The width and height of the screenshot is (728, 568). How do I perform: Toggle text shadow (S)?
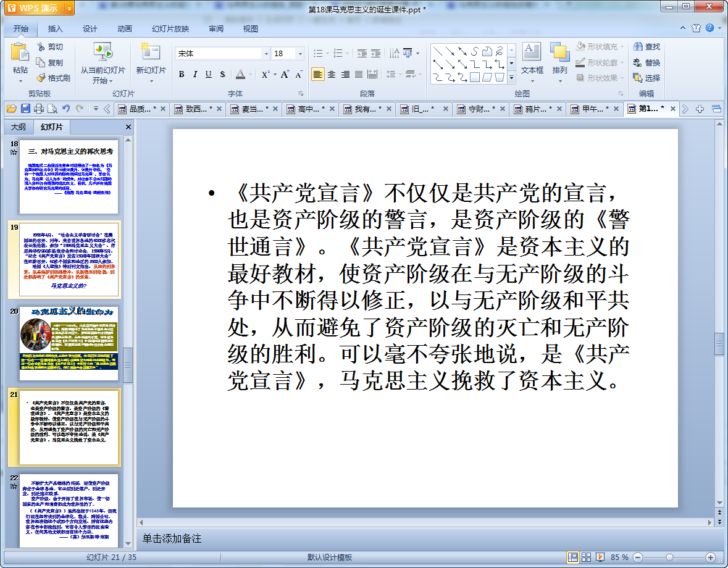coord(222,74)
